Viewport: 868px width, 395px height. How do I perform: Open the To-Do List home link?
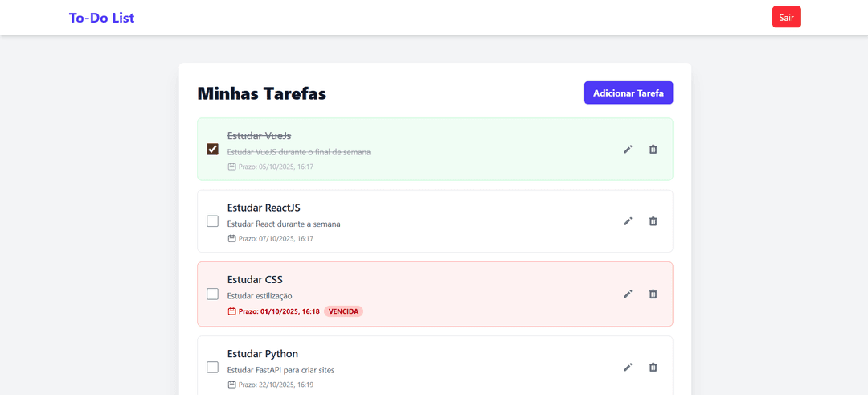coord(102,18)
